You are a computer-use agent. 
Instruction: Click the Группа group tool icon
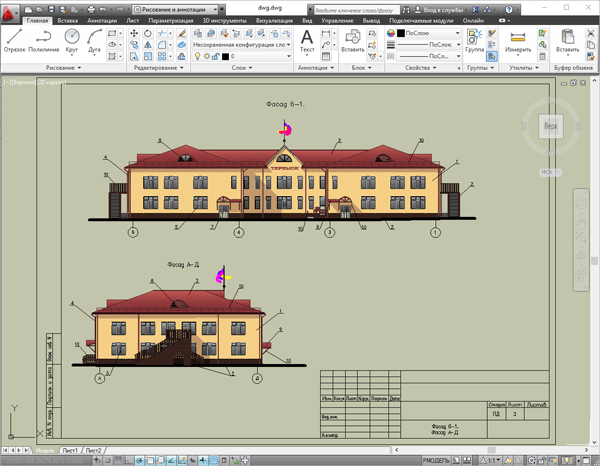474,41
